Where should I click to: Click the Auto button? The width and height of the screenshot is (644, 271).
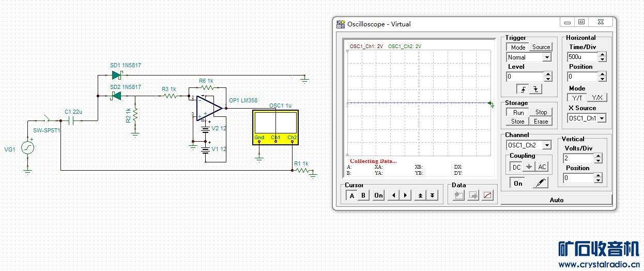click(x=556, y=200)
